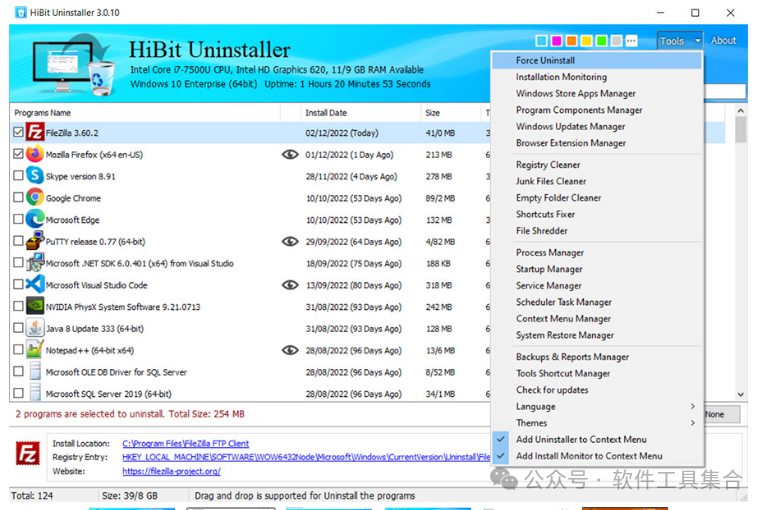This screenshot has height=510, width=767.
Task: Check the Java 8 Update 333 checkbox
Action: pos(18,328)
